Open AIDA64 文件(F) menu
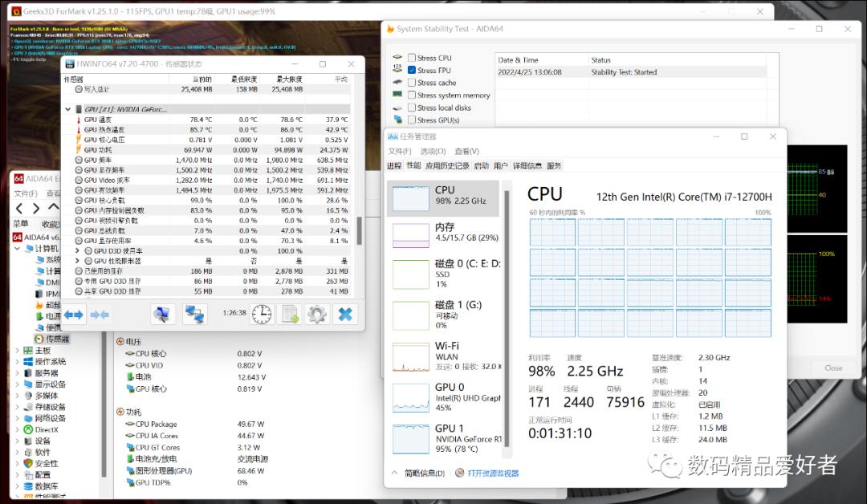867x504 pixels. (x=26, y=193)
